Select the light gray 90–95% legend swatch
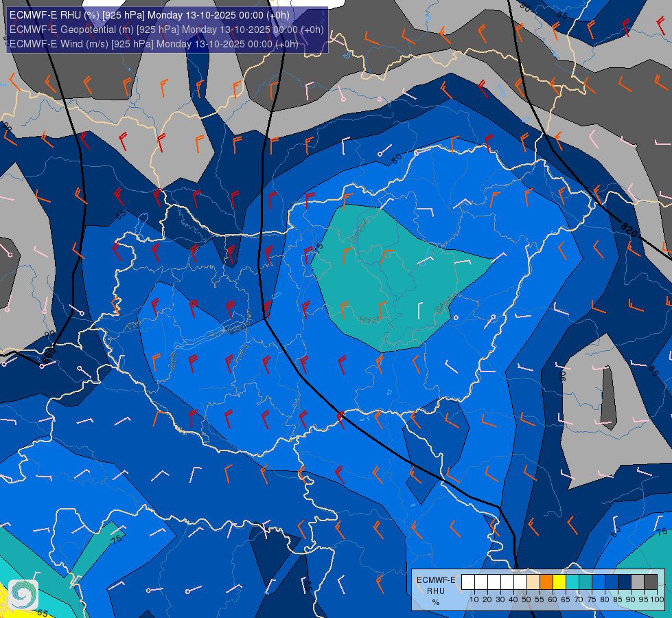672x618 pixels. point(638,582)
